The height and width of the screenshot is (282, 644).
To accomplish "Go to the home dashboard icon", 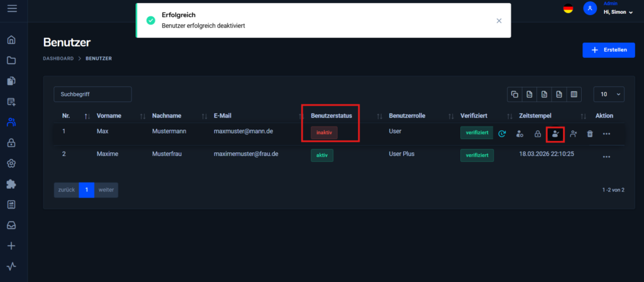I will (x=11, y=40).
